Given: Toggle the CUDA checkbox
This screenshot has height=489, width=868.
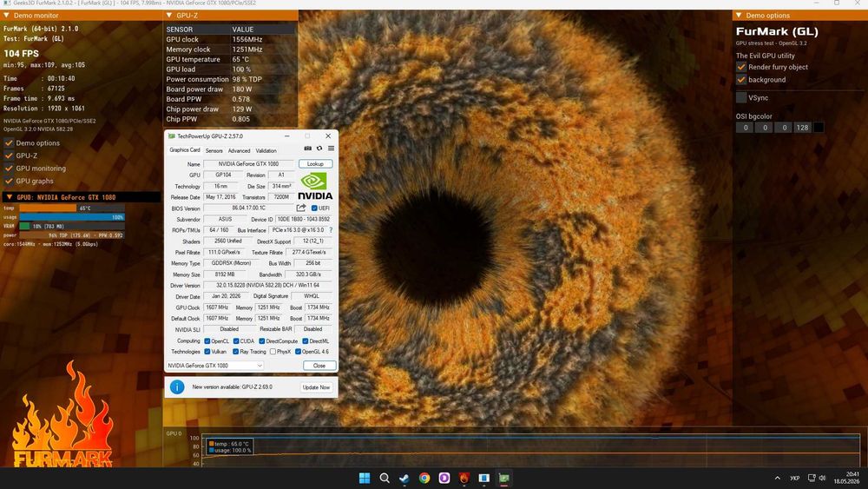Looking at the screenshot, I should [236, 341].
